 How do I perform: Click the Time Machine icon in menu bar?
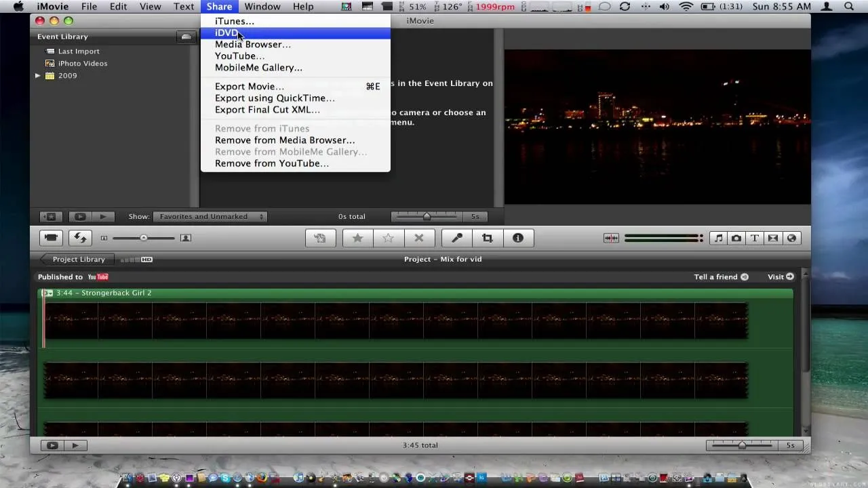[625, 7]
